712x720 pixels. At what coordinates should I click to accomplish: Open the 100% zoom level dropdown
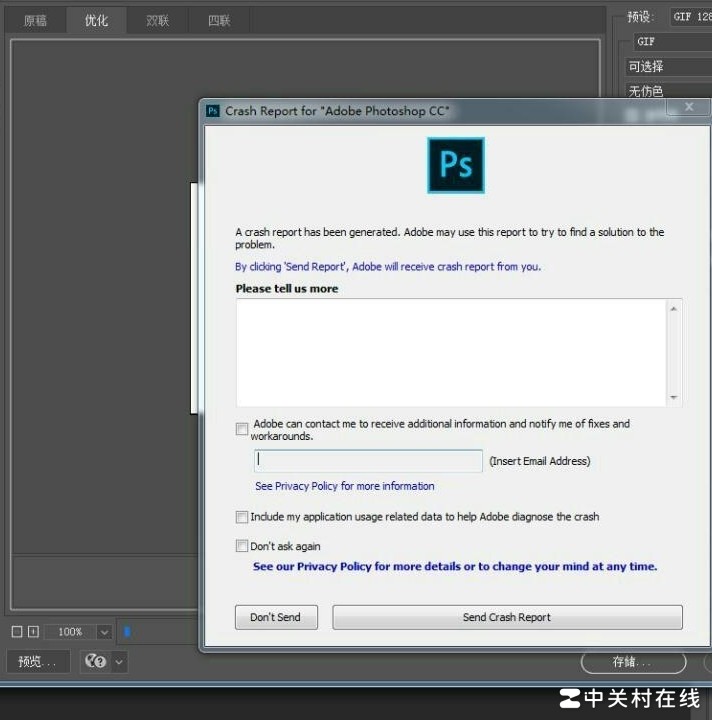pos(104,632)
